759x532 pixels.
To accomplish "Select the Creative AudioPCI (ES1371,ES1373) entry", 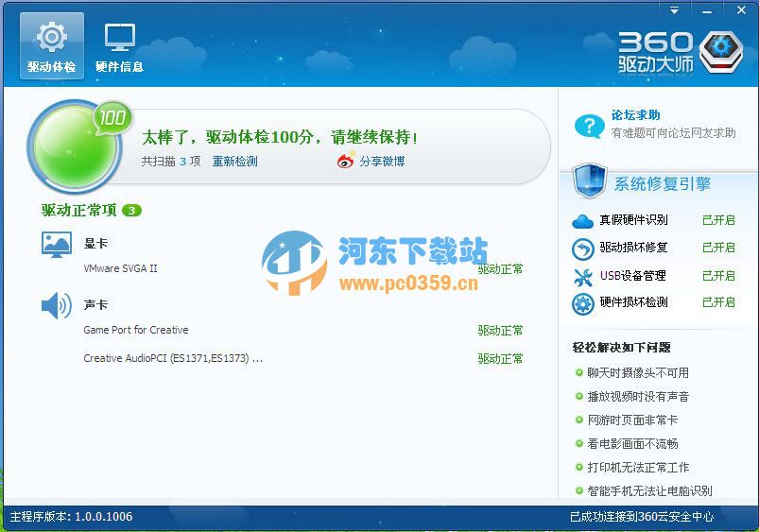I will pos(173,358).
